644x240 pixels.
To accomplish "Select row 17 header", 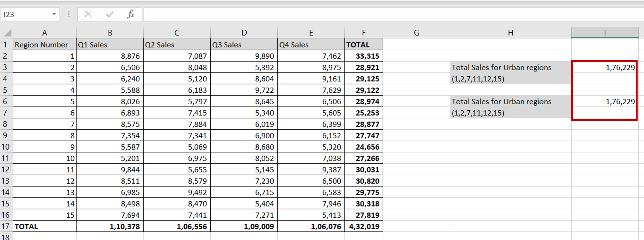I will click(x=6, y=226).
